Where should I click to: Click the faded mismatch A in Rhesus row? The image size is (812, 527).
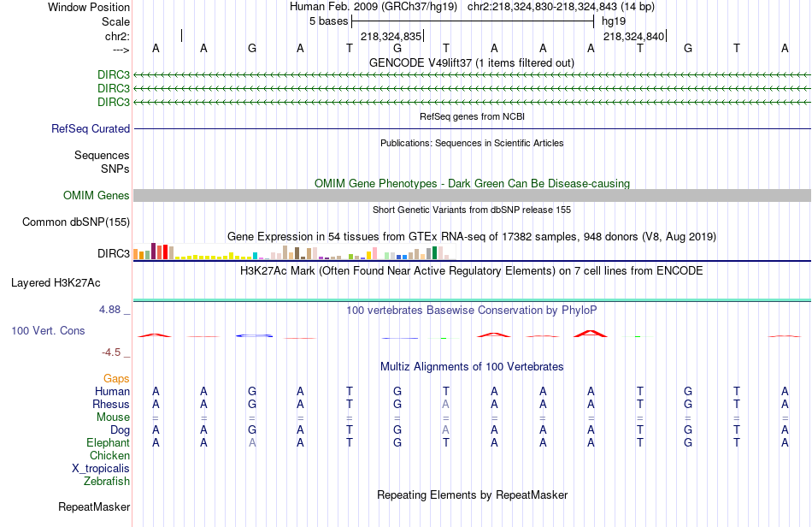[446, 404]
